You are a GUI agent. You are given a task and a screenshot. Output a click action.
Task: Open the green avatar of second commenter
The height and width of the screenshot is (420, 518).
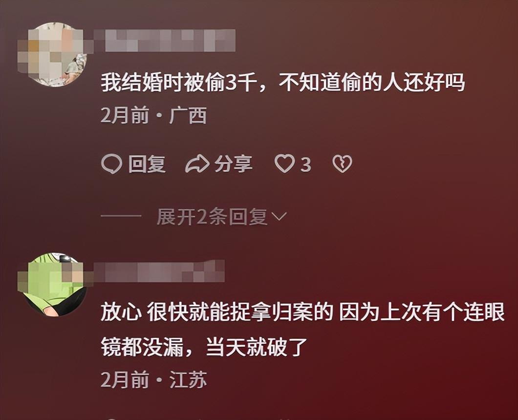coord(52,285)
